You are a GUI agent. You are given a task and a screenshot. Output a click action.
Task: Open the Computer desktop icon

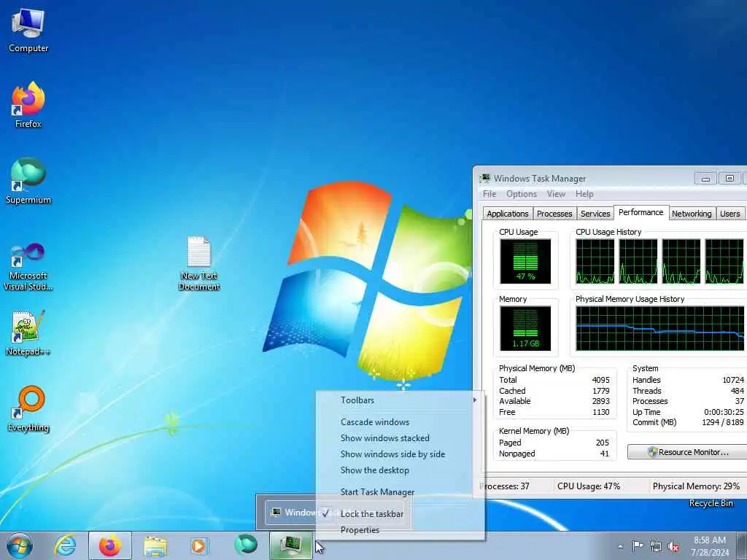click(28, 31)
